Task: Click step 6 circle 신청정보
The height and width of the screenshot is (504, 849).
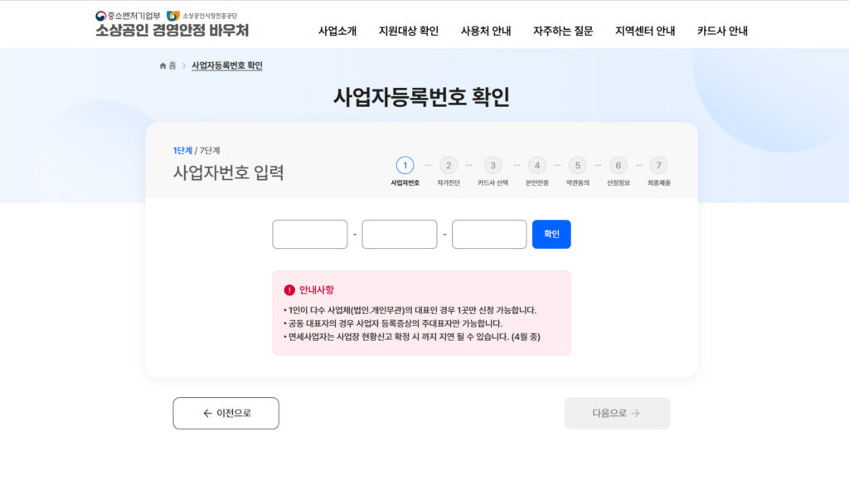Action: coord(619,165)
